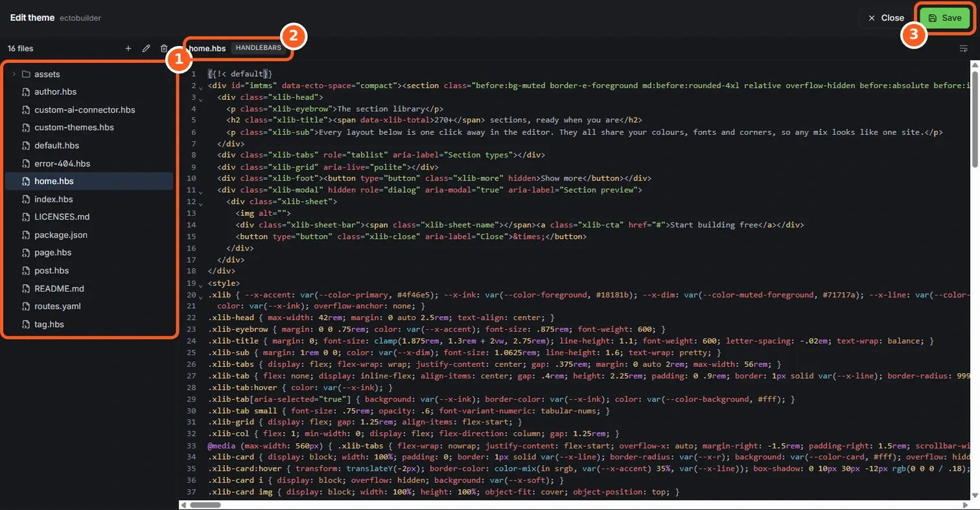
Task: Toggle word wrap icon above the editor
Action: tap(964, 49)
